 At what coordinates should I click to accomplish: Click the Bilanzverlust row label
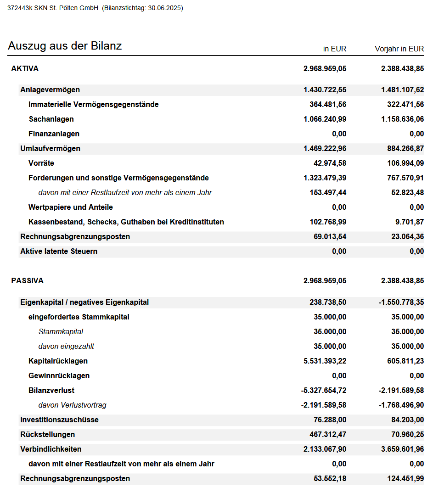point(51,391)
